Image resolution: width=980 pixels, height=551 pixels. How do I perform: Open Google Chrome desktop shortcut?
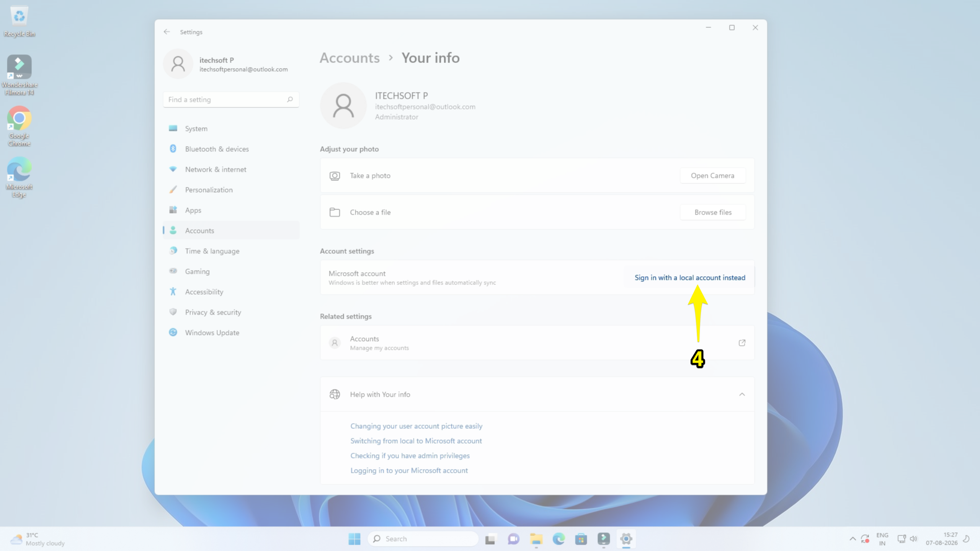click(x=19, y=126)
